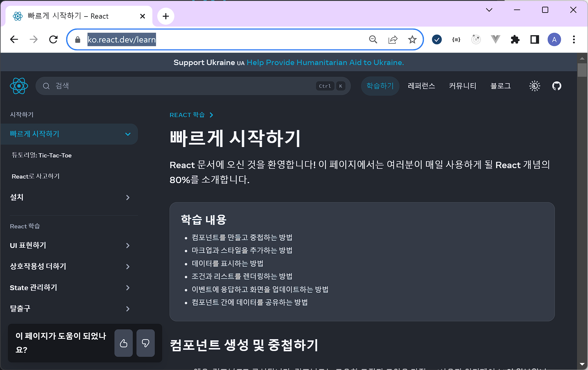Open the GitHub repository icon
Image resolution: width=588 pixels, height=370 pixels.
[x=556, y=86]
